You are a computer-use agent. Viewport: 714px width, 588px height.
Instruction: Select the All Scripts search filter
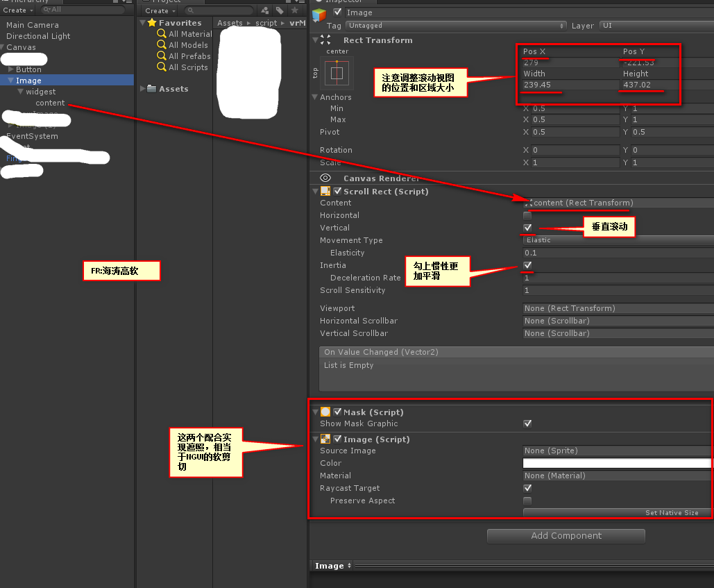coord(182,67)
